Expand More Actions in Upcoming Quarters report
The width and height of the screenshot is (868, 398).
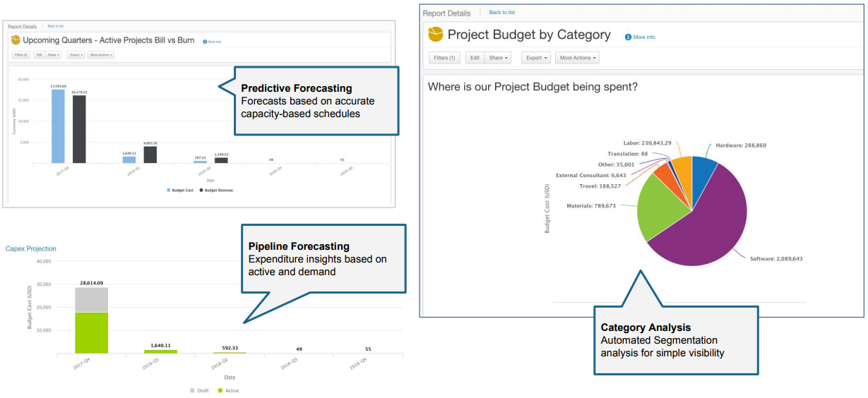pyautogui.click(x=100, y=54)
